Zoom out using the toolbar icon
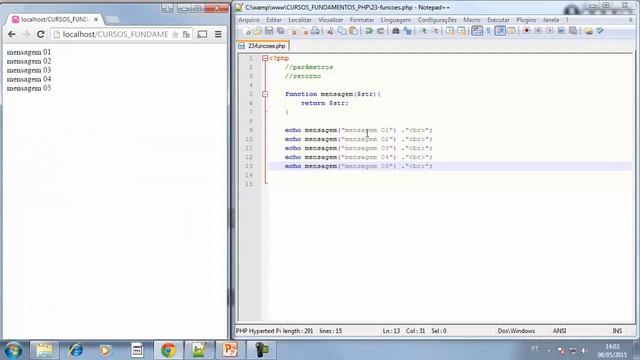This screenshot has height=360, width=640. click(436, 31)
